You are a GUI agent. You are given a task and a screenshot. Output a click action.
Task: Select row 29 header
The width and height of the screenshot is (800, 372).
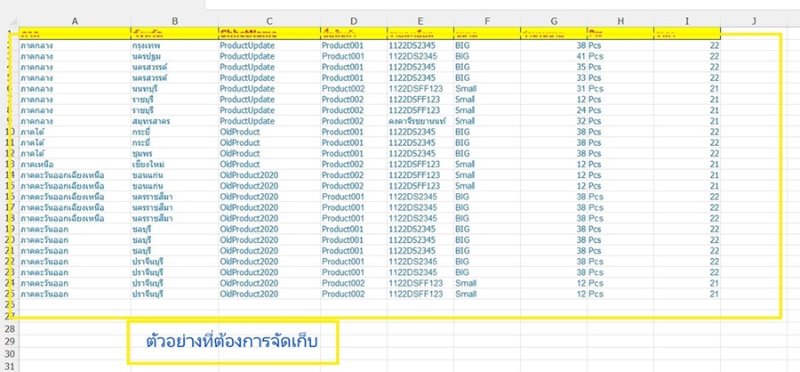pyautogui.click(x=10, y=341)
